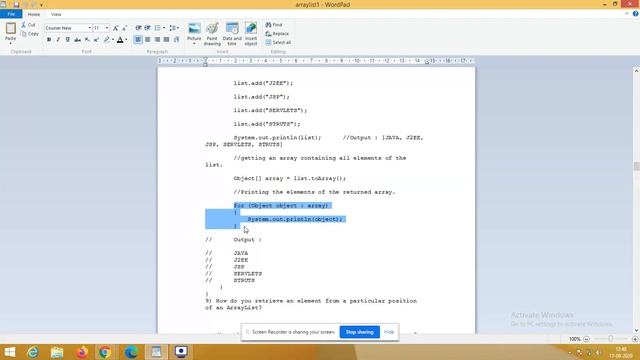Customize Quick Access Toolbar dropdown
This screenshot has height=360, width=640.
[41, 5]
